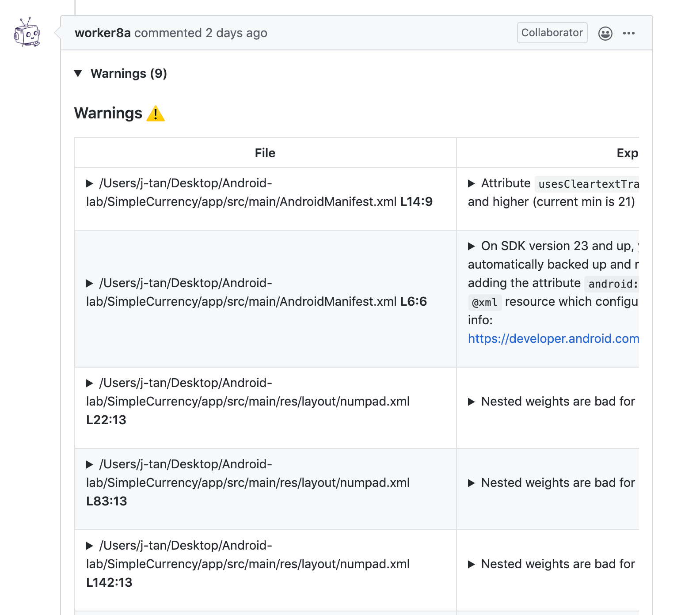Click the warning triangle emoji next to Warnings

click(x=156, y=114)
